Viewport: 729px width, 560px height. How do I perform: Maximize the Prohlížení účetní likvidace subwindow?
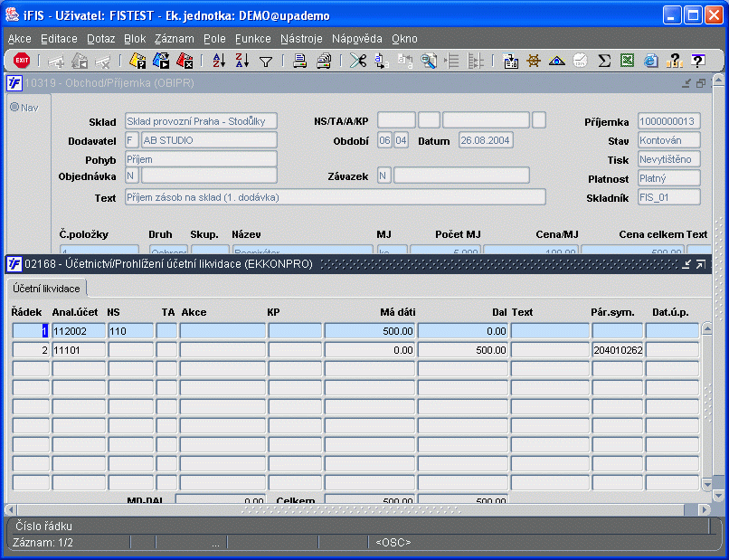point(701,264)
